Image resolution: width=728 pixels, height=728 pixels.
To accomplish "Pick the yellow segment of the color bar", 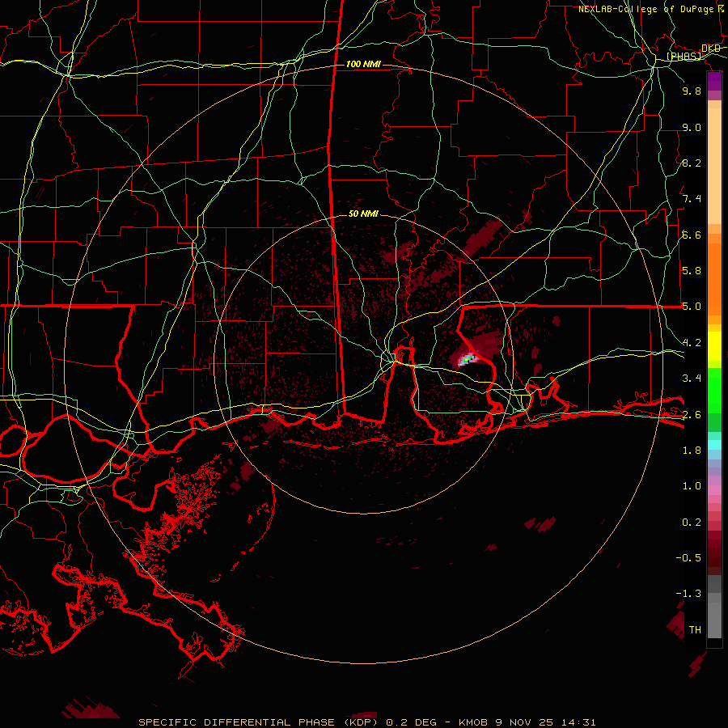I will coord(714,346).
